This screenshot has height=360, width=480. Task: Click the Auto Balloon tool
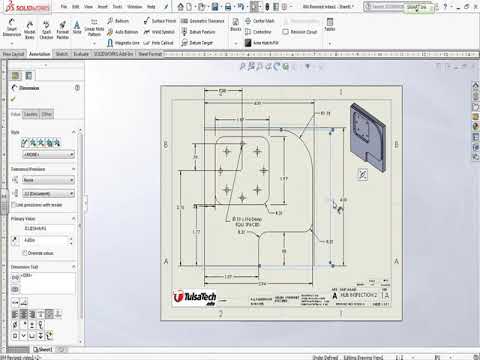click(123, 32)
